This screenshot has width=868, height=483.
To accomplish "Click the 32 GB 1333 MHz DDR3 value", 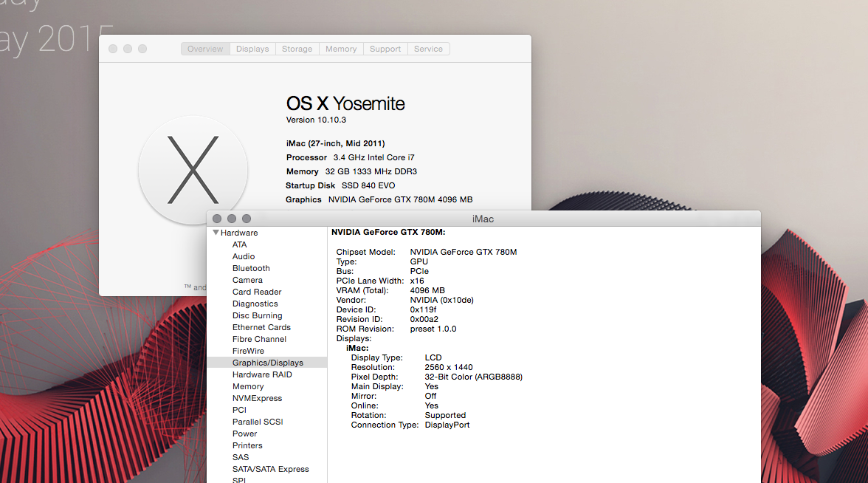I will pyautogui.click(x=371, y=171).
